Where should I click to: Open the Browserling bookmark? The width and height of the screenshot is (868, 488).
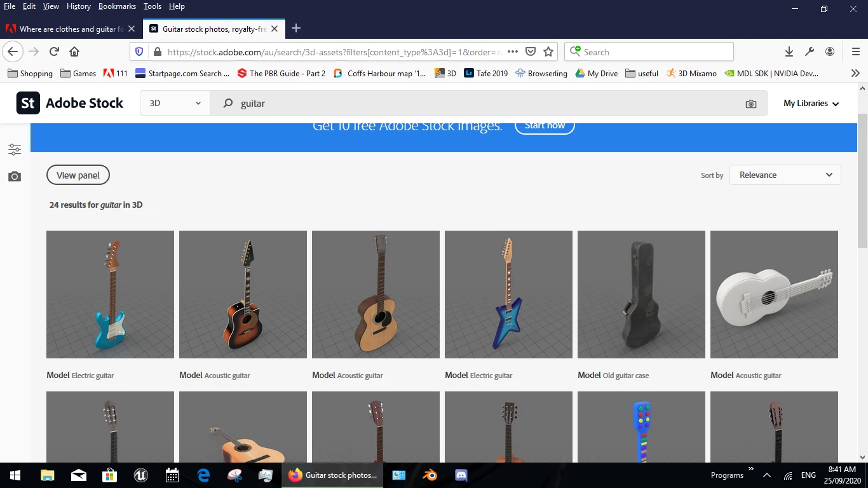coord(541,73)
